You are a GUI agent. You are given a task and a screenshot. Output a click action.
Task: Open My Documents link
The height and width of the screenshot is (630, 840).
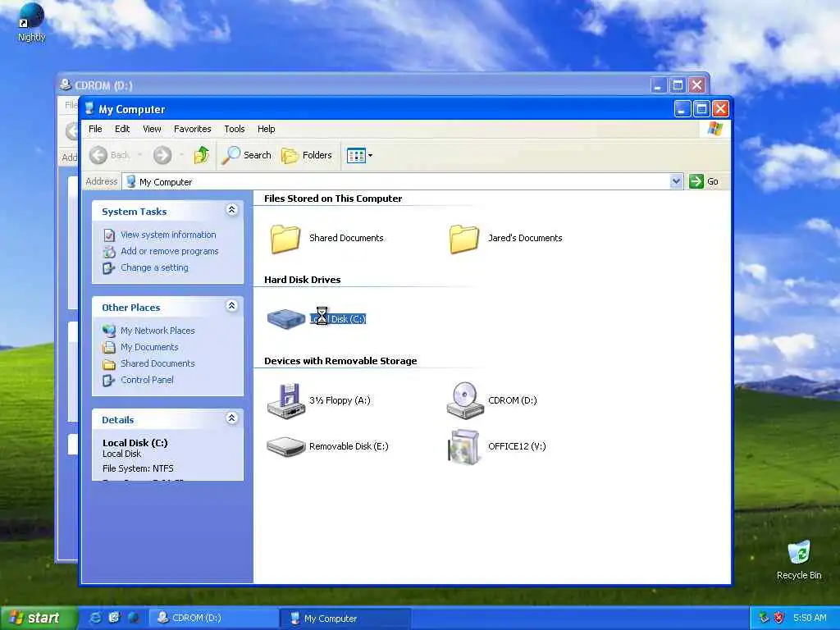149,347
